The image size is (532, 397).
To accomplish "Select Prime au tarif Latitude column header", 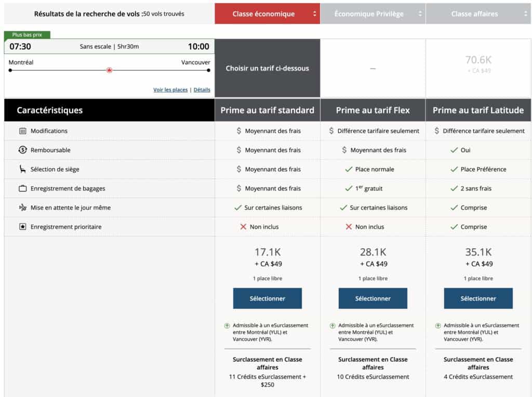I will (x=478, y=110).
